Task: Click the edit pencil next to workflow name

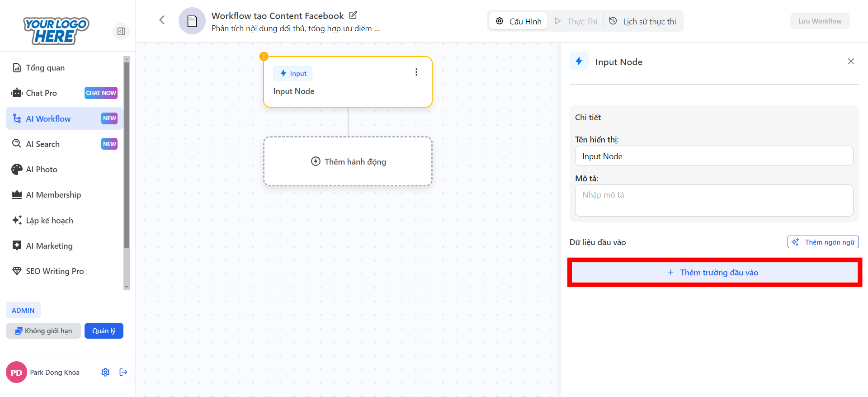Action: coord(353,15)
